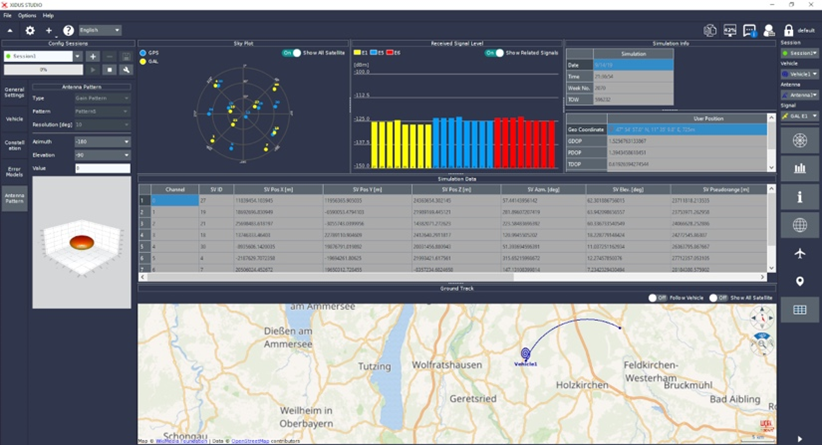The width and height of the screenshot is (822, 445).
Task: Click the info icon in right sidebar
Action: click(x=799, y=197)
